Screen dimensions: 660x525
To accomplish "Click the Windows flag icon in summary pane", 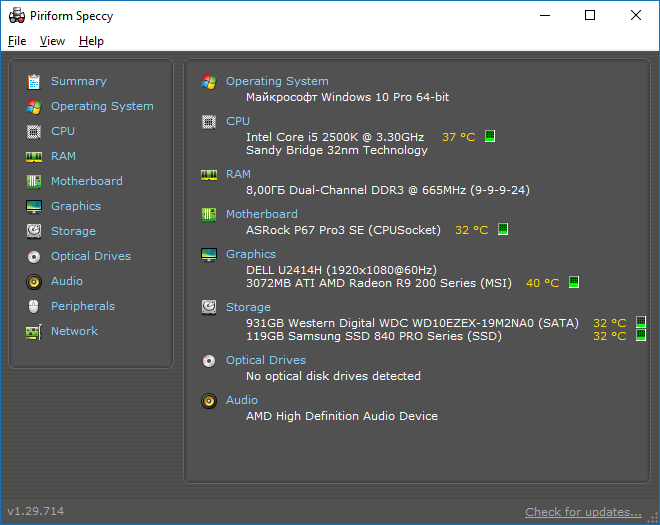I will pyautogui.click(x=209, y=82).
